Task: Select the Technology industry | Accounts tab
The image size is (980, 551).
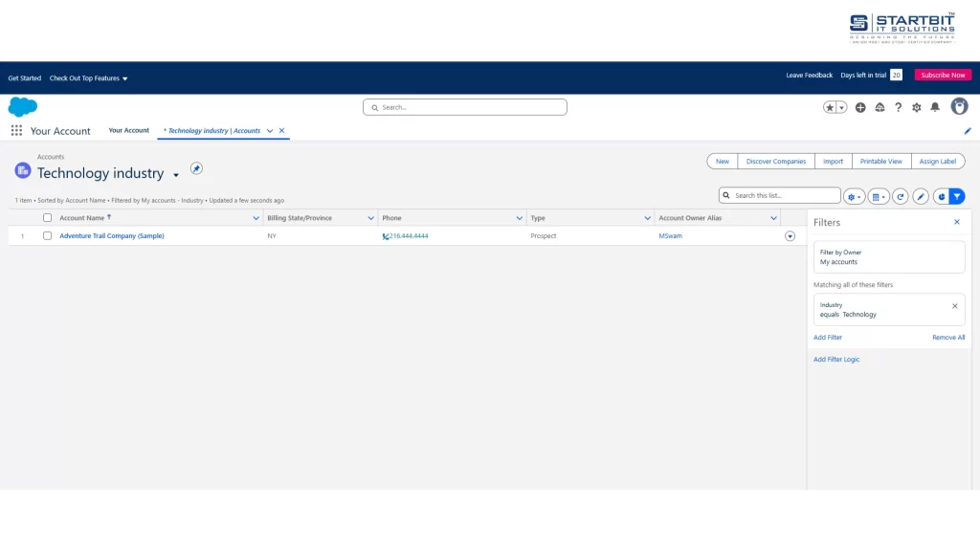Action: pos(213,130)
